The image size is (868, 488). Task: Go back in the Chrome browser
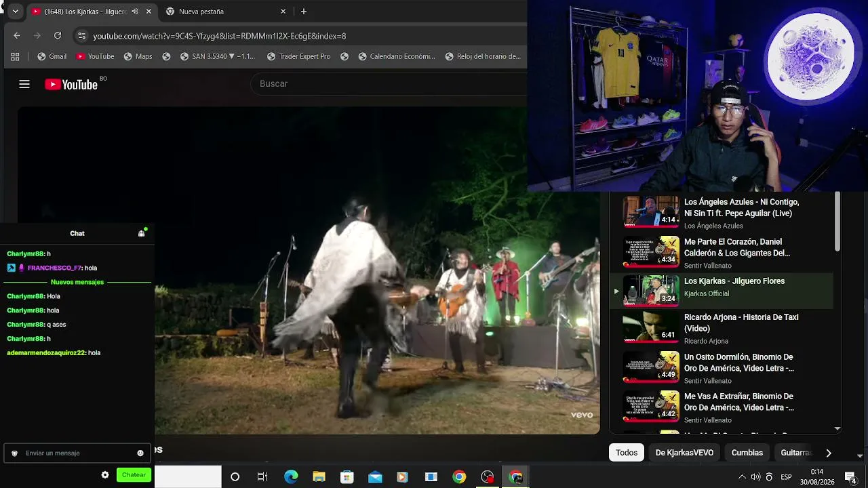pyautogui.click(x=17, y=36)
